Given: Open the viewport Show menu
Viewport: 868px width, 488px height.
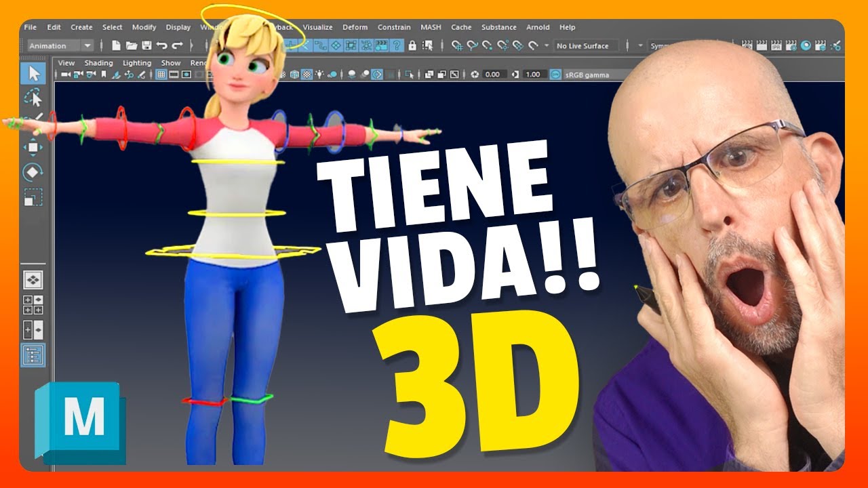Looking at the screenshot, I should 171,63.
